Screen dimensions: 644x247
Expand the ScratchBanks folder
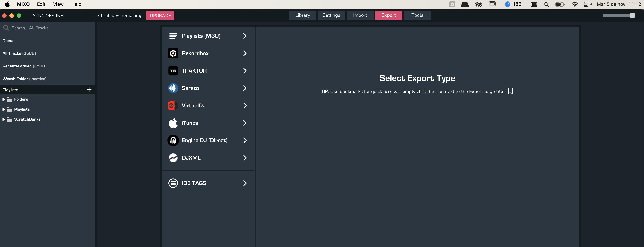[x=3, y=119]
